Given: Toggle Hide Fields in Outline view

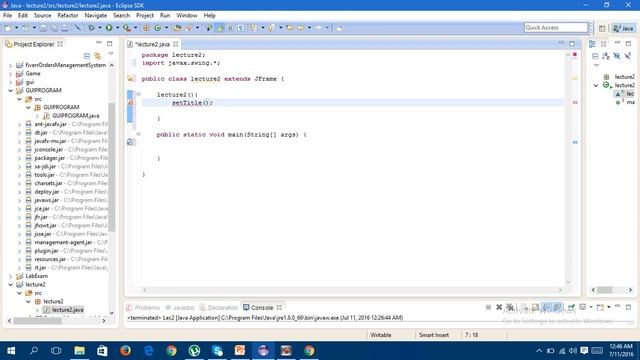Looking at the screenshot, I should [x=617, y=56].
